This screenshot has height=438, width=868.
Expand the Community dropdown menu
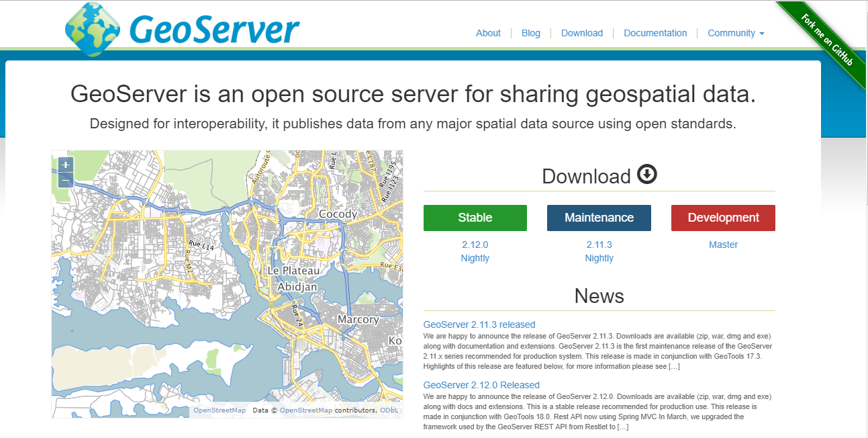[736, 33]
